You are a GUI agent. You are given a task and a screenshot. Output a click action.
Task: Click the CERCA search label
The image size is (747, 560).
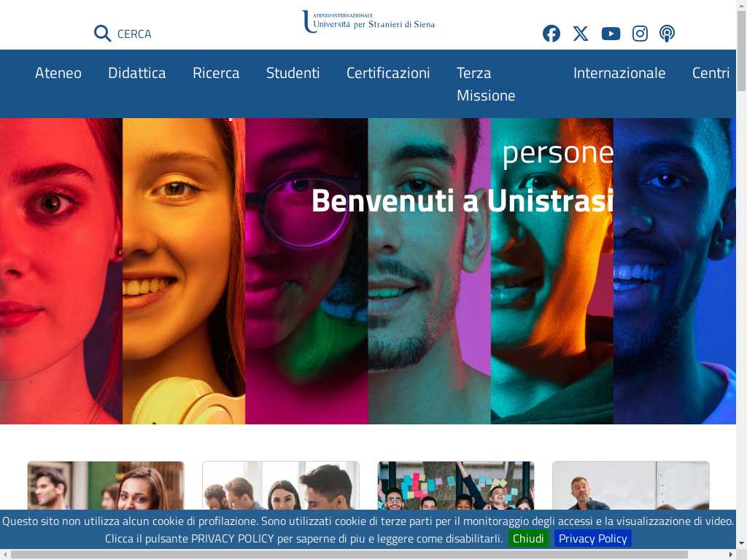point(134,34)
